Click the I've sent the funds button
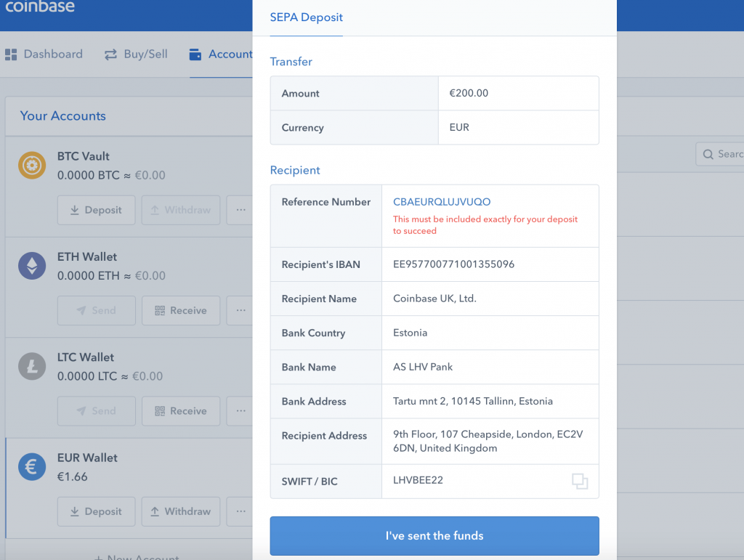Screen dimensions: 744x560 tap(434, 536)
